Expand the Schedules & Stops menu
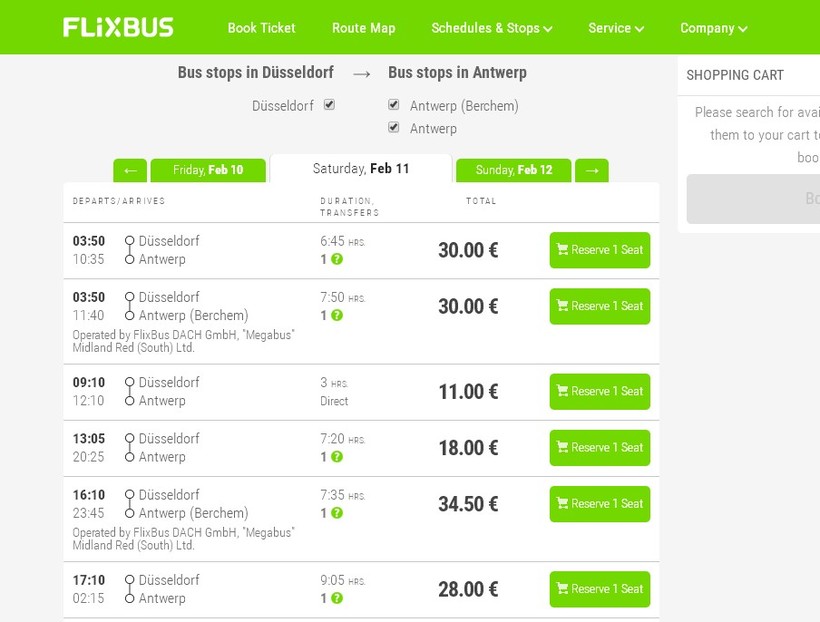 pos(491,28)
